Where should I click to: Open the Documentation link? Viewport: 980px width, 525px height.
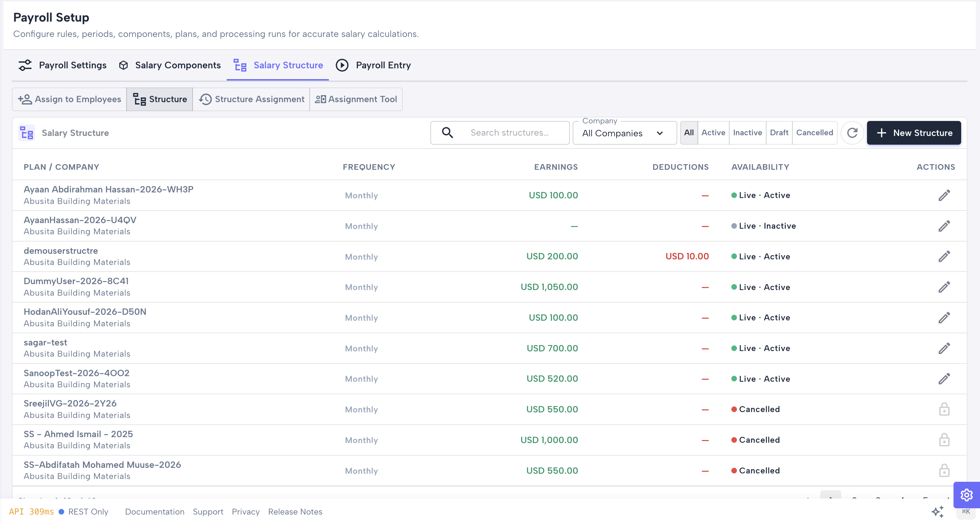pyautogui.click(x=154, y=512)
